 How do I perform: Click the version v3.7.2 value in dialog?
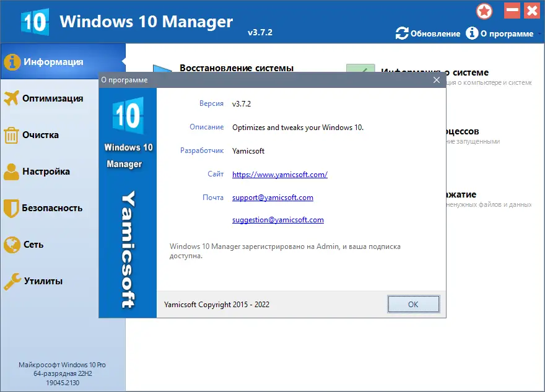click(x=241, y=104)
